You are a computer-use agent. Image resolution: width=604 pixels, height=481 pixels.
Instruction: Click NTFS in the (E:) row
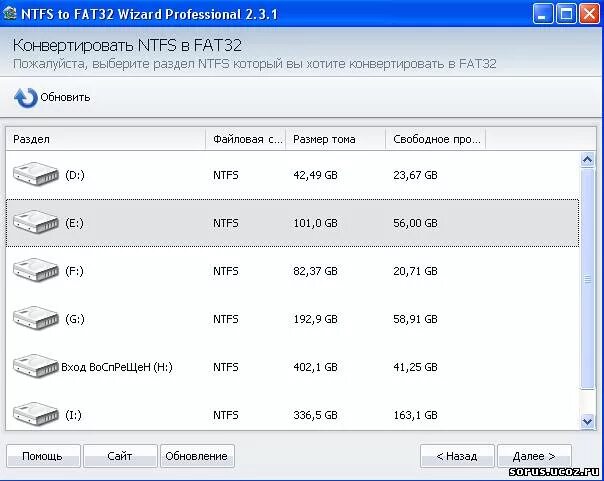pyautogui.click(x=226, y=223)
